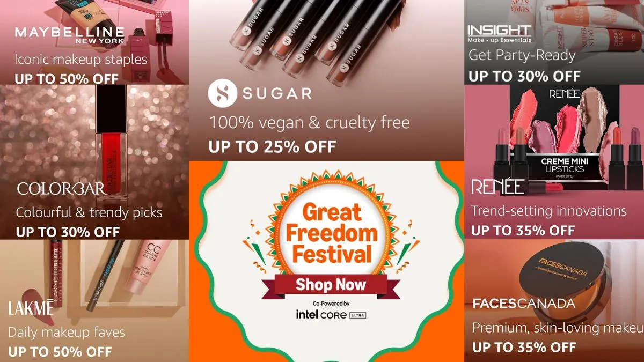Click the Insight Make-up Essentials logo
The width and height of the screenshot is (644, 362).
pos(499,33)
